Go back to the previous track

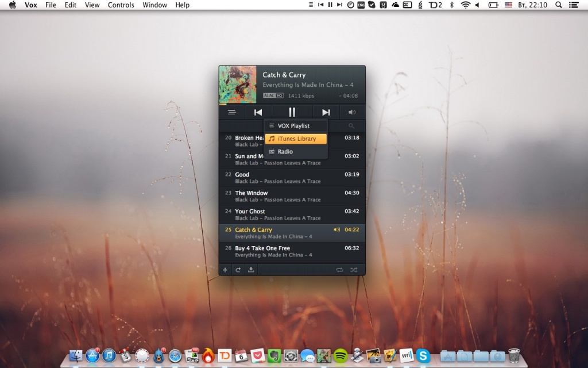point(258,113)
